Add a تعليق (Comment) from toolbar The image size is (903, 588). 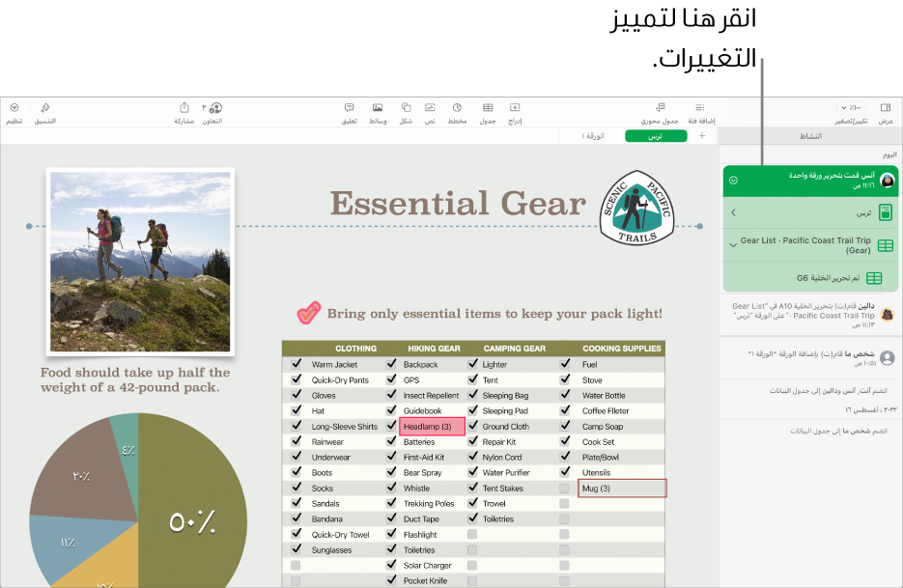coord(349,108)
